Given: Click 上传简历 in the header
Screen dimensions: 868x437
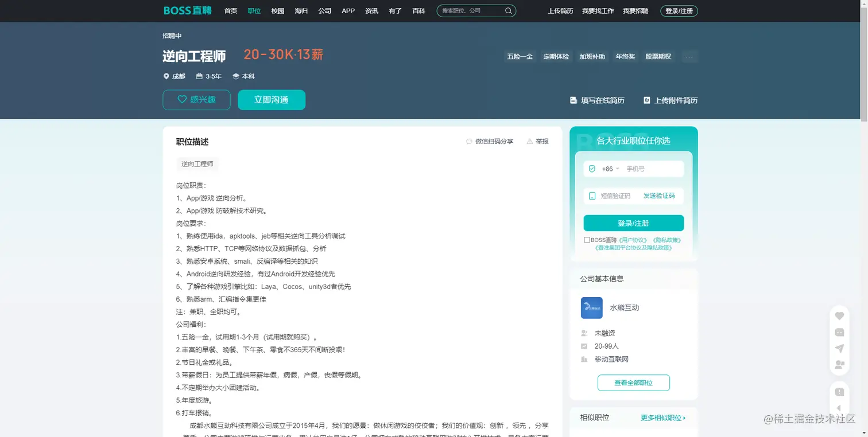Looking at the screenshot, I should [x=560, y=11].
